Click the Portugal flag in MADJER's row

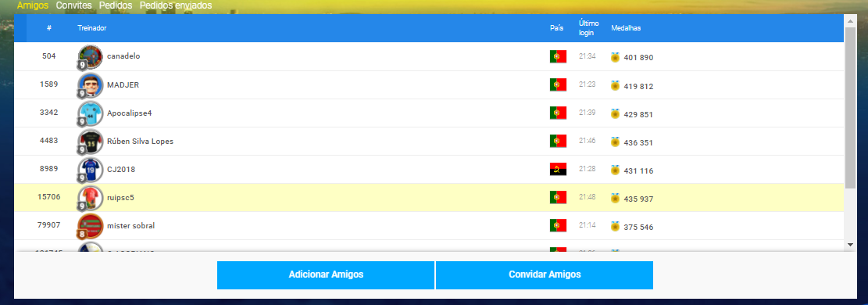(558, 84)
